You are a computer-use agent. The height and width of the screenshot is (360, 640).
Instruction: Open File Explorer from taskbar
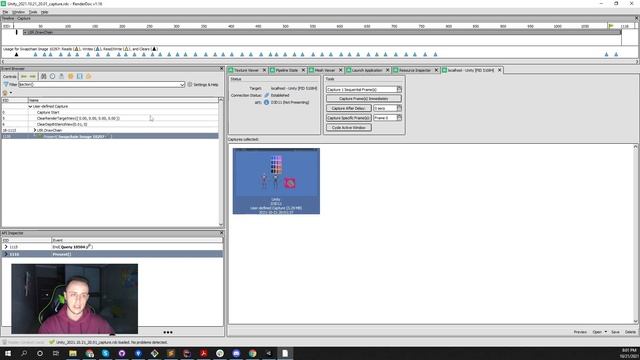tap(73, 353)
